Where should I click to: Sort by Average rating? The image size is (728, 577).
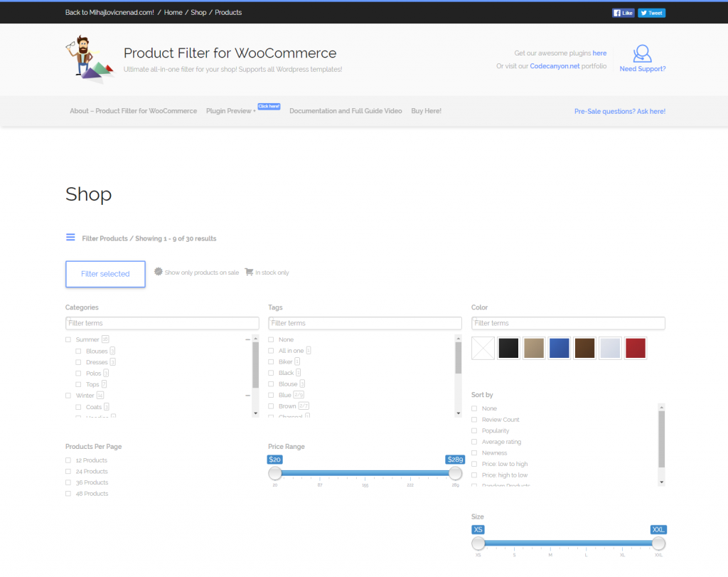pos(474,443)
